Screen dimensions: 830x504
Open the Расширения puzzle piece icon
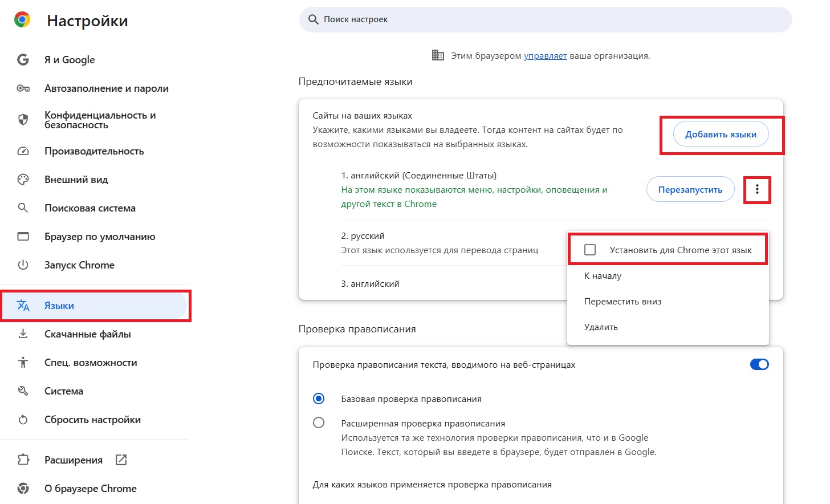(23, 460)
